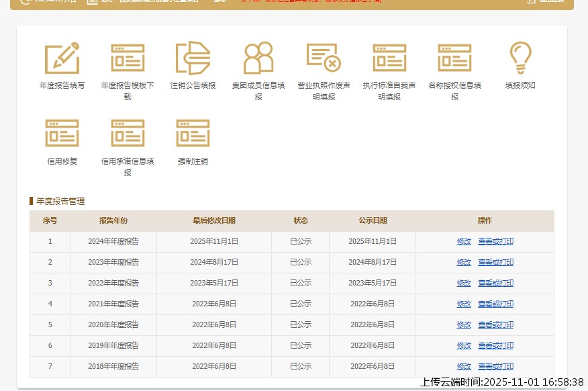Viewport: 588px width, 391px height.
Task: Click the 信用承诺信息填报 icon
Action: [x=128, y=134]
